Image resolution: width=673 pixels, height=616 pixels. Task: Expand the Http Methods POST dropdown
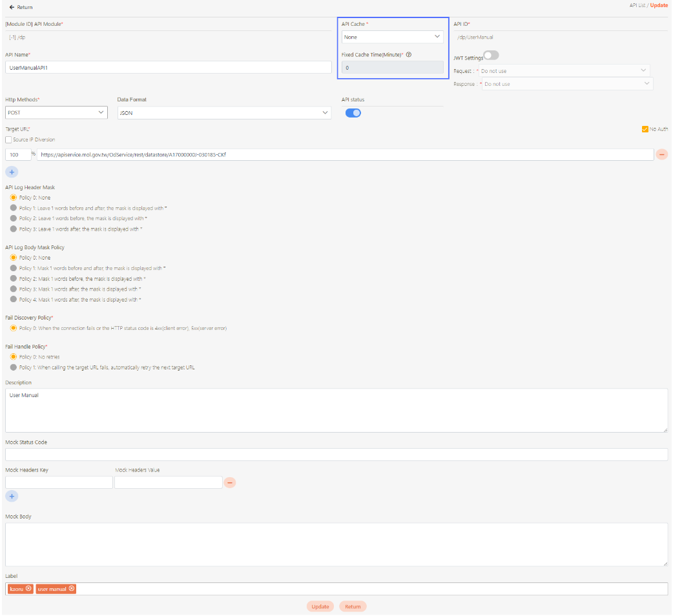pyautogui.click(x=56, y=112)
